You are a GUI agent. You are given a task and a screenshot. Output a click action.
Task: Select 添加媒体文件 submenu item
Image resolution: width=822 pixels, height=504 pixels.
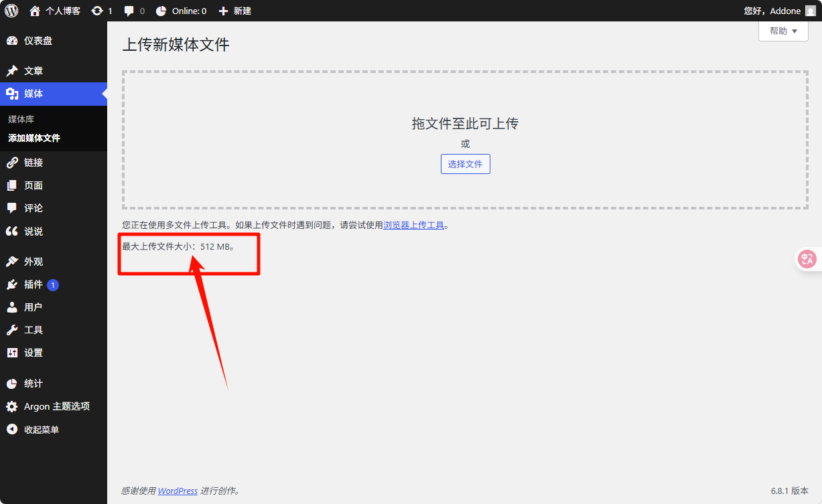pos(34,138)
